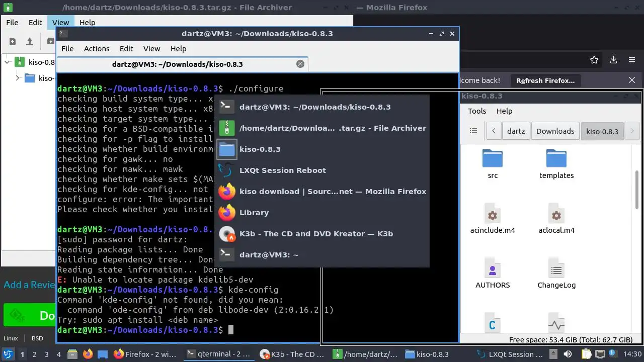Go back in file manager navigation
This screenshot has height=362, width=644.
tap(494, 131)
